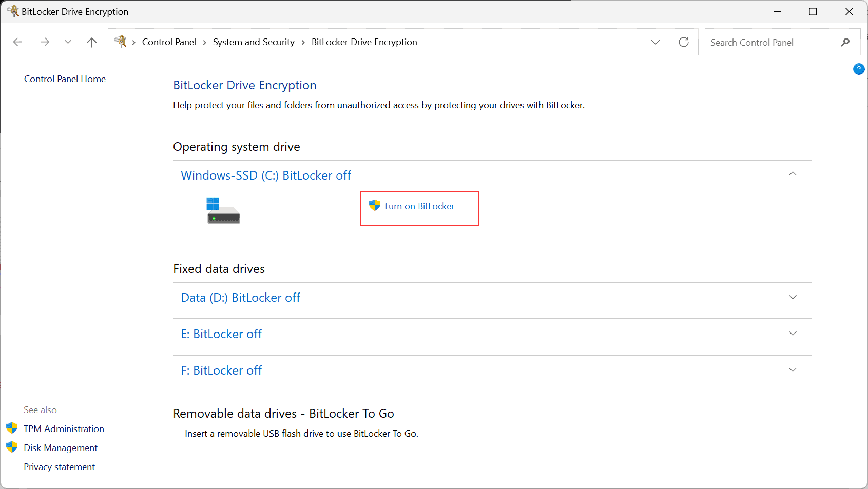
Task: Go up one level with up arrow
Action: point(92,42)
